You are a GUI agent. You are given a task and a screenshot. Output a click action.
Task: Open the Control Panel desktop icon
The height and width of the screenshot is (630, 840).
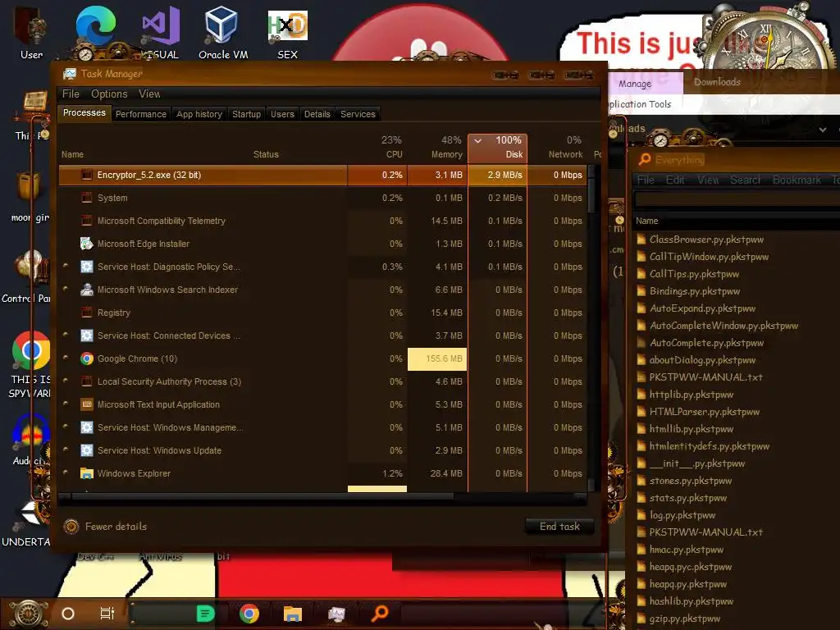[31, 268]
